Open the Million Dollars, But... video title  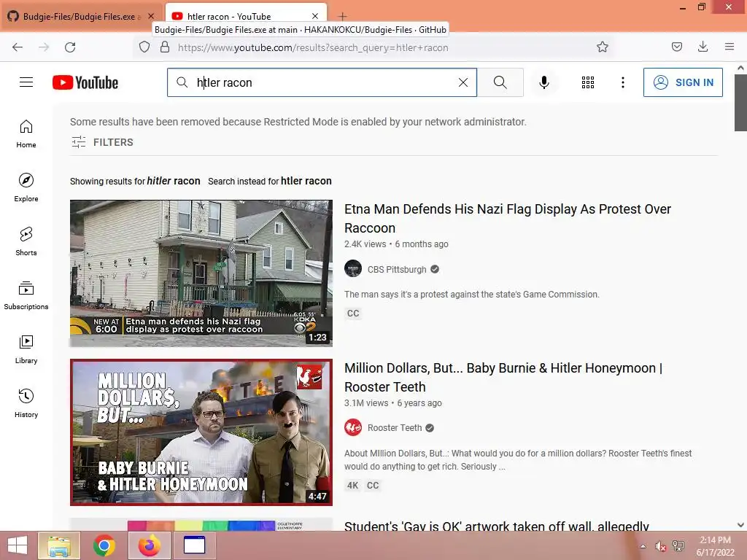503,377
